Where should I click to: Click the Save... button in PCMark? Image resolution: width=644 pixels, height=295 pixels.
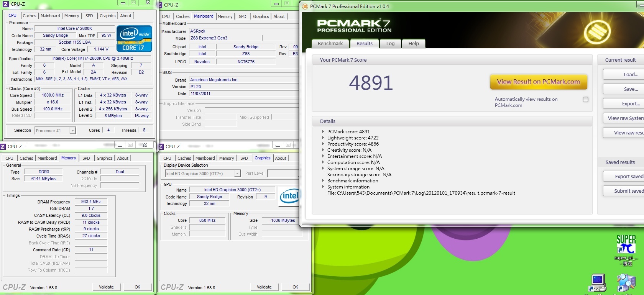624,89
